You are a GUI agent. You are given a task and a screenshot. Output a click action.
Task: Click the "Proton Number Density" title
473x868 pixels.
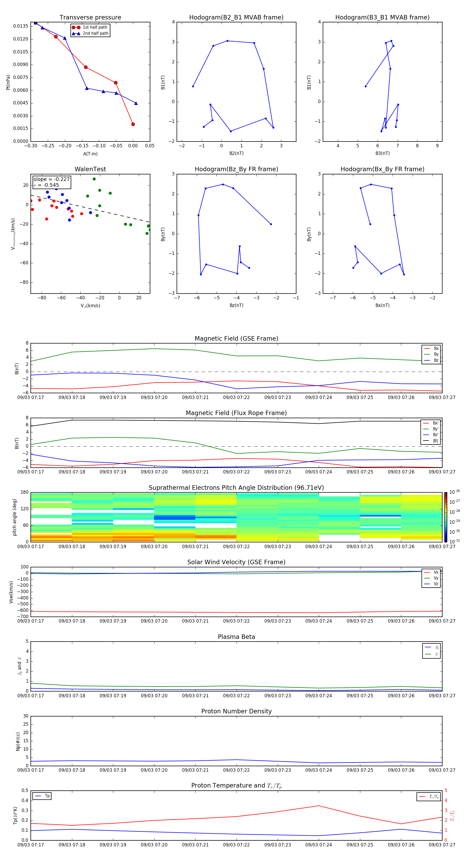236,711
